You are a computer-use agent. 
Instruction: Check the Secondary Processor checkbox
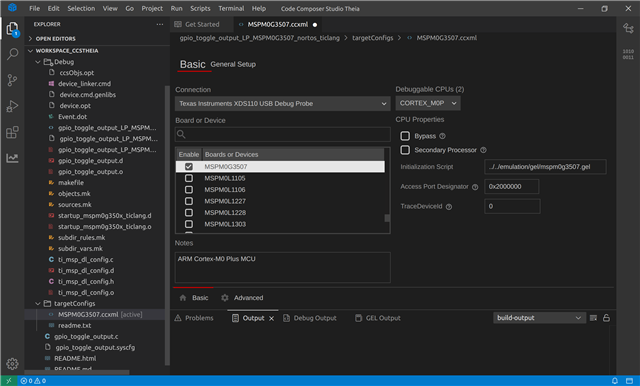pos(405,150)
